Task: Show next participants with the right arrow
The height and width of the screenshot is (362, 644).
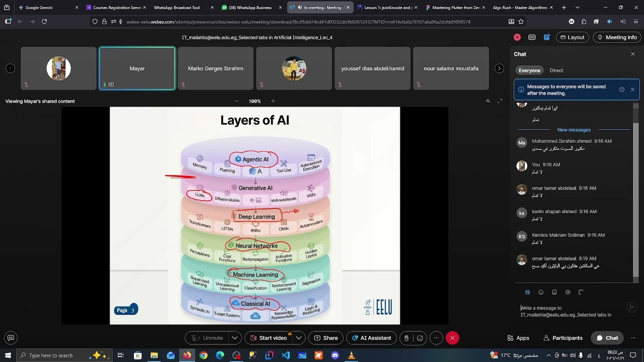Action: click(499, 68)
